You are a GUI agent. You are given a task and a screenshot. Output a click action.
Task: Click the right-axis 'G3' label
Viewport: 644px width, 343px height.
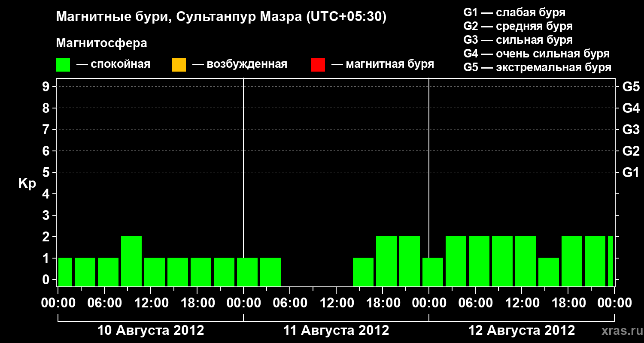coord(631,129)
